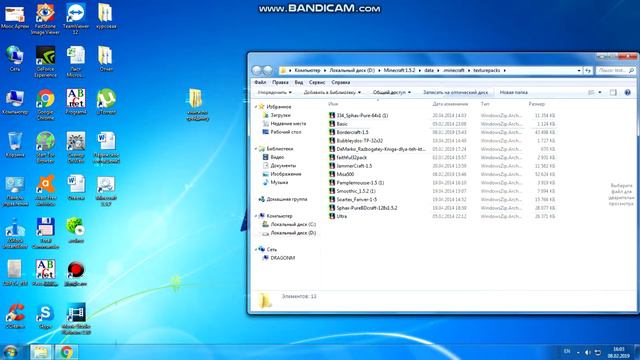Click Записать на оптический диск button
This screenshot has height=360, width=640.
tap(455, 93)
